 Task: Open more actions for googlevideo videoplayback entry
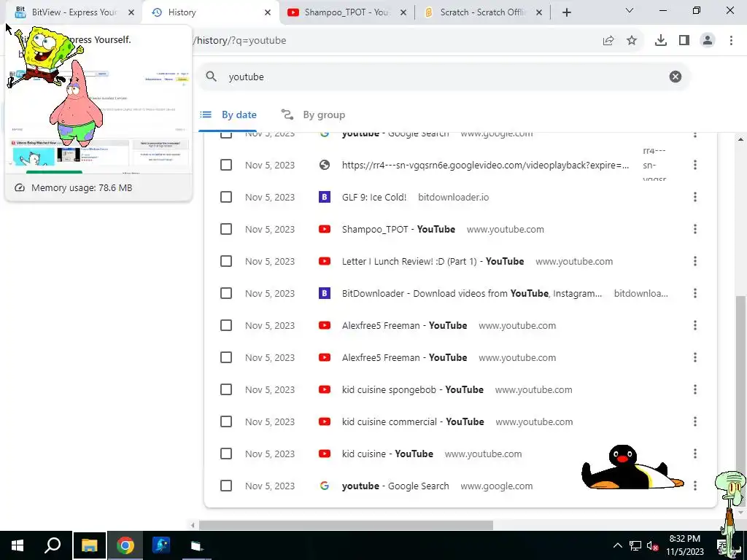pos(695,166)
